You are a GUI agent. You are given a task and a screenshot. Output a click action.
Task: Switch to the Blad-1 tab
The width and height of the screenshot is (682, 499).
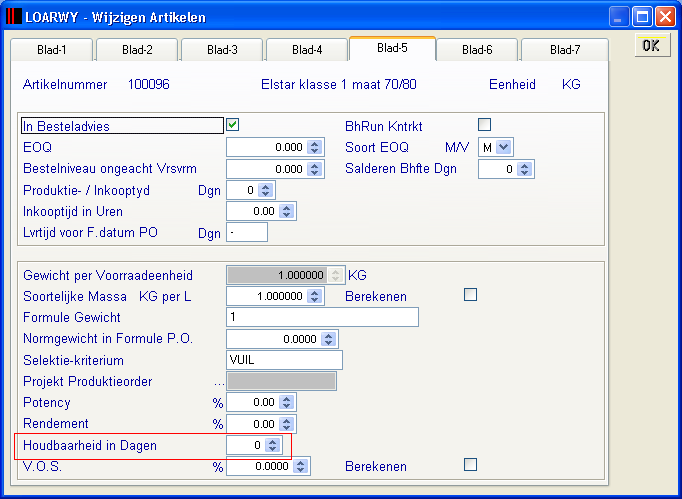51,50
